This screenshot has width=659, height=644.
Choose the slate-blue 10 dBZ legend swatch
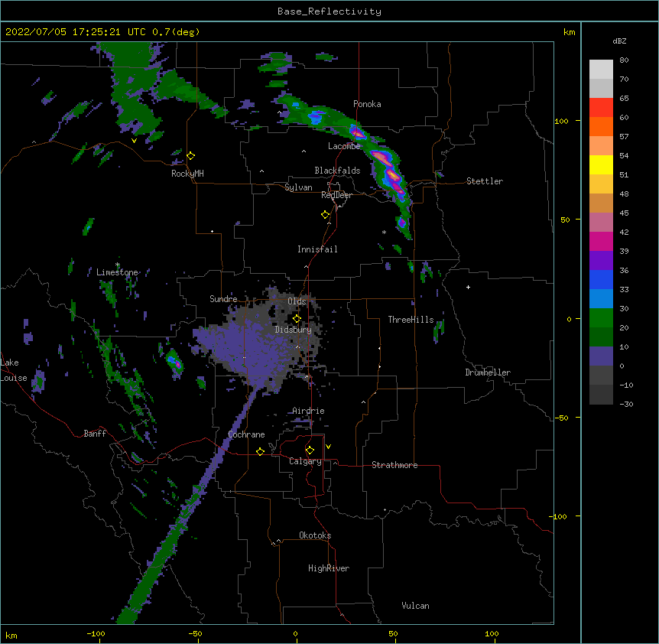pos(601,356)
